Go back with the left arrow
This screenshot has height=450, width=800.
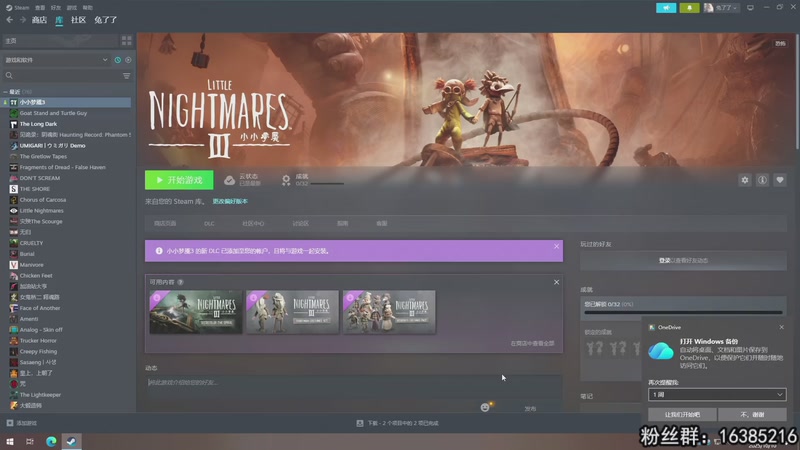tap(10, 20)
